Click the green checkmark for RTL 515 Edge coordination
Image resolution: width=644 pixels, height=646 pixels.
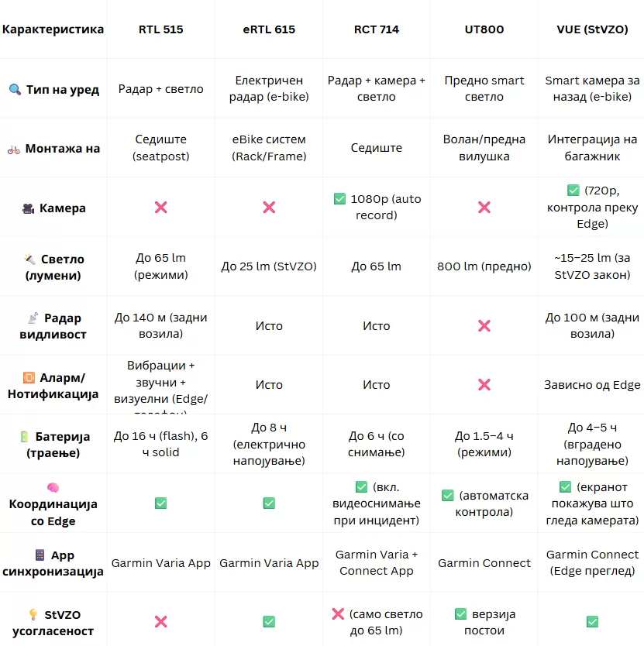click(x=160, y=503)
